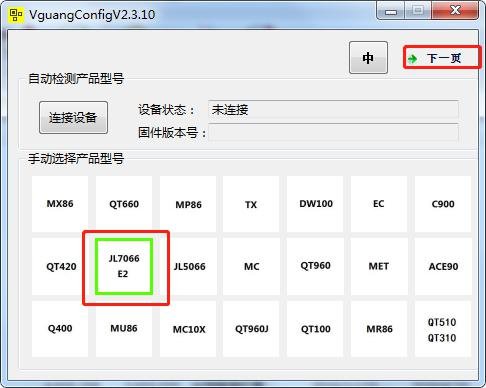Image resolution: width=486 pixels, height=388 pixels.
Task: Click the green arrow icon on 下一页
Action: [x=412, y=59]
